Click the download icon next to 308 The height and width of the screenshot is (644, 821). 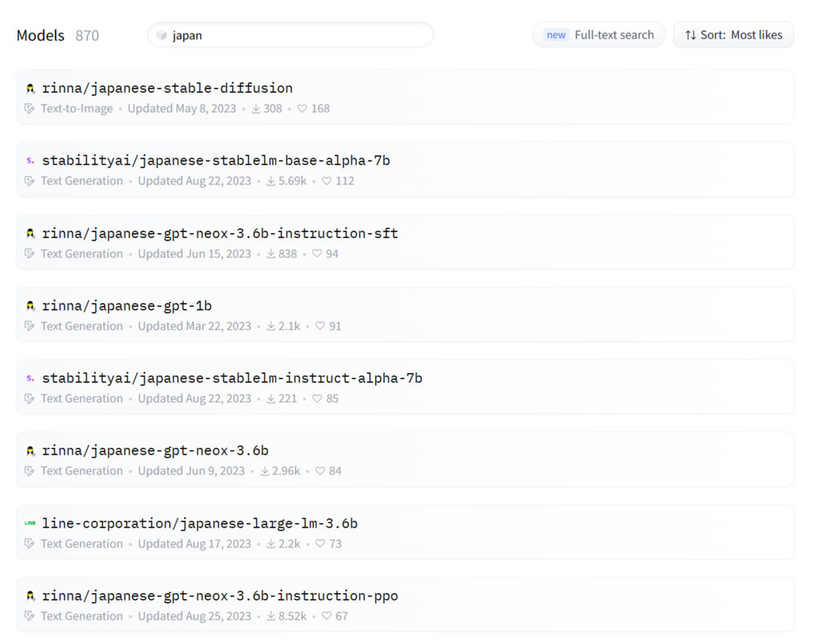click(x=256, y=109)
